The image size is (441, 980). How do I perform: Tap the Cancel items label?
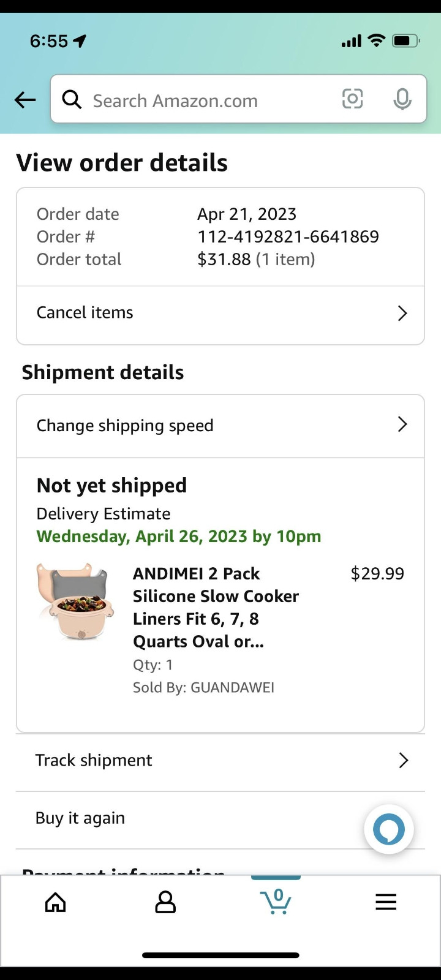(85, 312)
